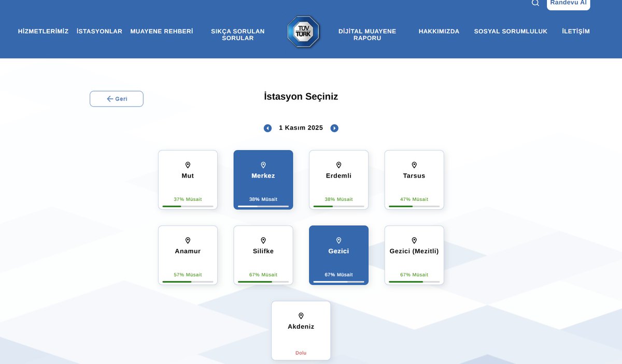Image resolution: width=622 pixels, height=364 pixels.
Task: Select the Merkez station name
Action: coord(263,176)
